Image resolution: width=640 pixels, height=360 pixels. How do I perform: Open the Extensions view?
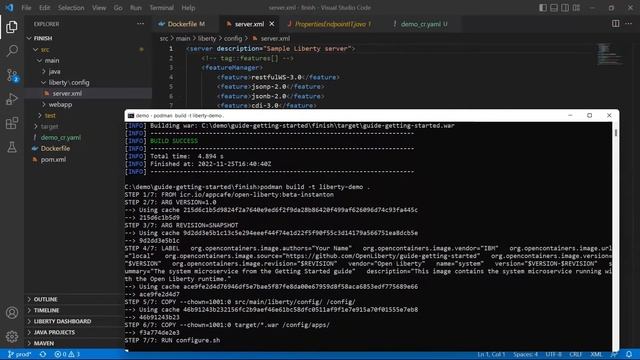click(x=12, y=123)
